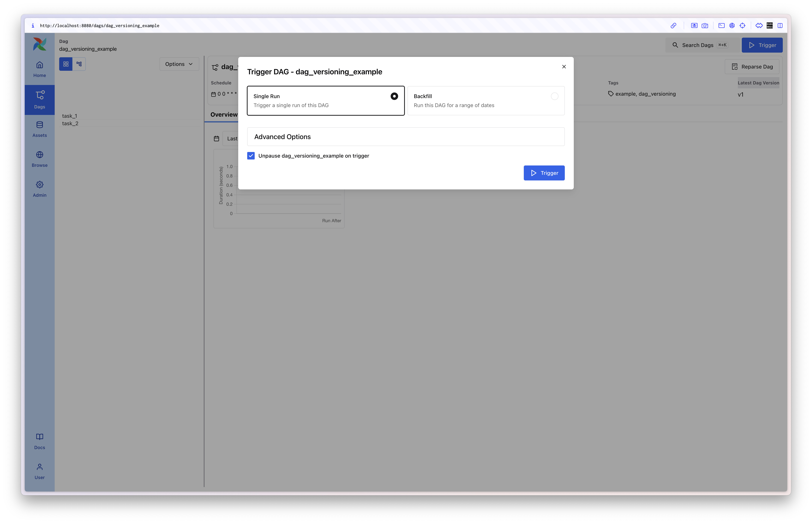Image resolution: width=812 pixels, height=523 pixels.
Task: Close the Trigger DAG dialog
Action: (564, 67)
